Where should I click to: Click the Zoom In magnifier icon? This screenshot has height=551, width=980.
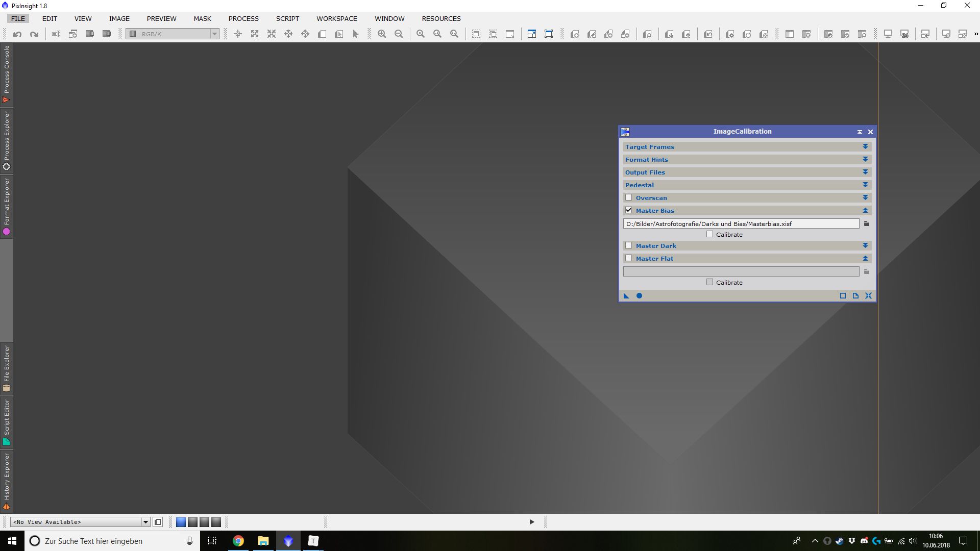[x=382, y=34]
